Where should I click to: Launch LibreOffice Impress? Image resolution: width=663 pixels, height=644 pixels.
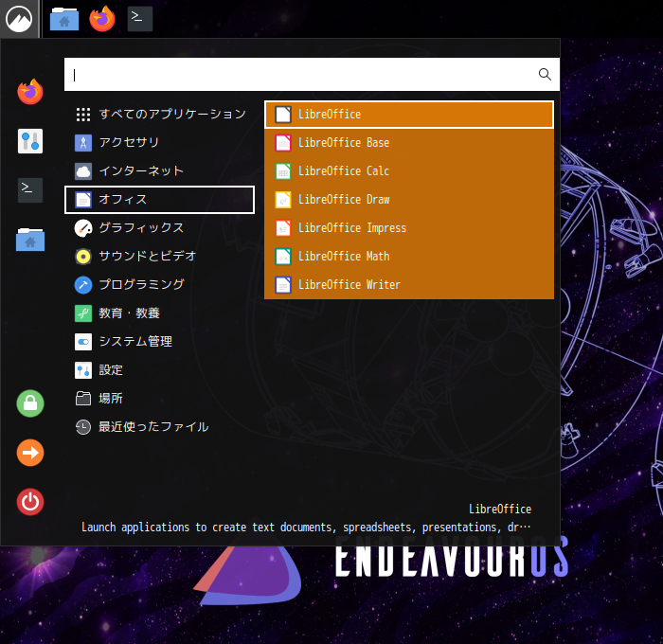point(409,228)
